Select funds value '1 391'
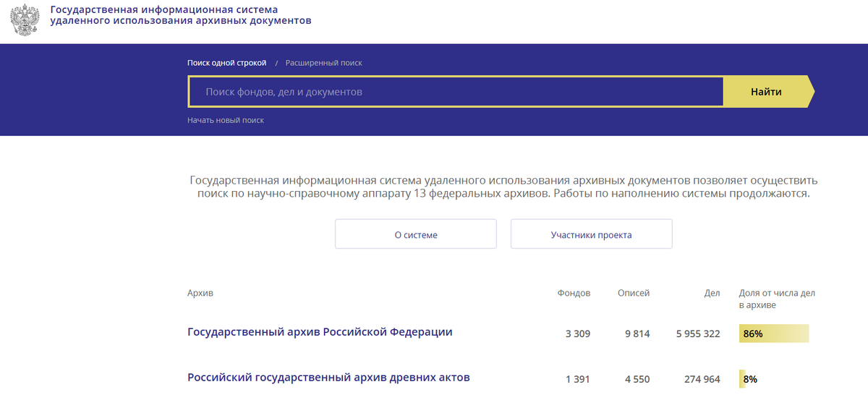This screenshot has width=868, height=400. click(x=578, y=379)
